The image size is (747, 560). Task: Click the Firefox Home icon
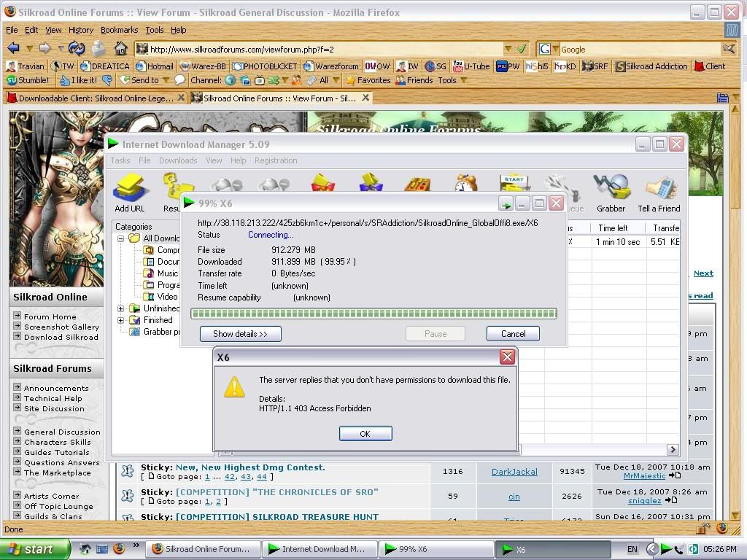click(x=122, y=49)
